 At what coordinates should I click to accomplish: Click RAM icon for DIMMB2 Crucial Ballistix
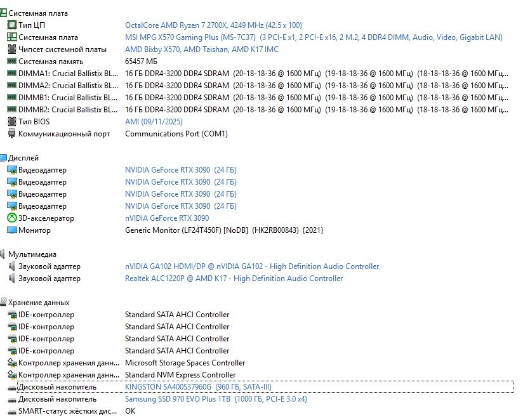[12, 109]
